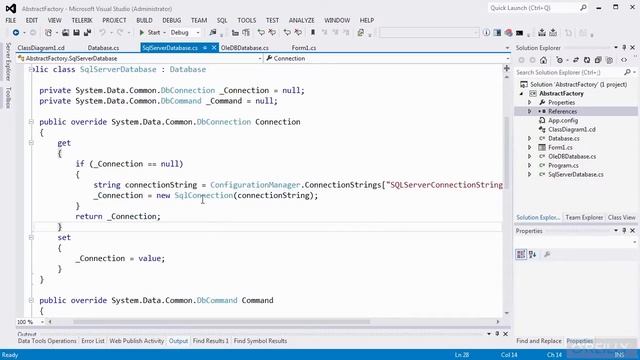Open the Toolbox side tab
The height and width of the screenshot is (360, 640).
[x=8, y=98]
